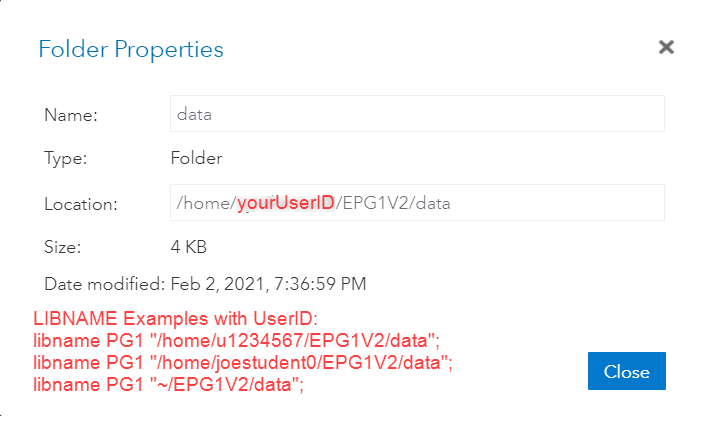Viewport: 704px width, 440px height.
Task: Click the Location label
Action: pos(81,204)
